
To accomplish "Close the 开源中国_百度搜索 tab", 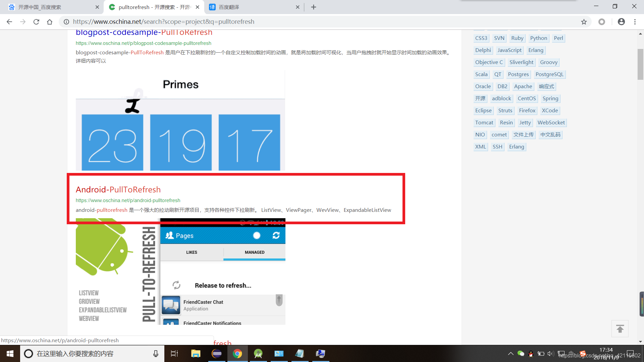I will (97, 7).
